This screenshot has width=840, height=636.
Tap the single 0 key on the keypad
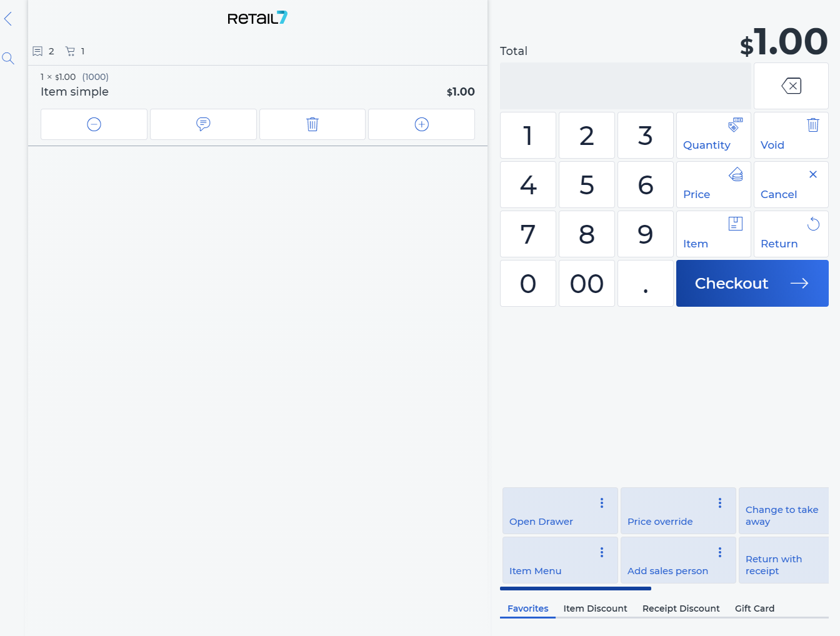pos(528,283)
